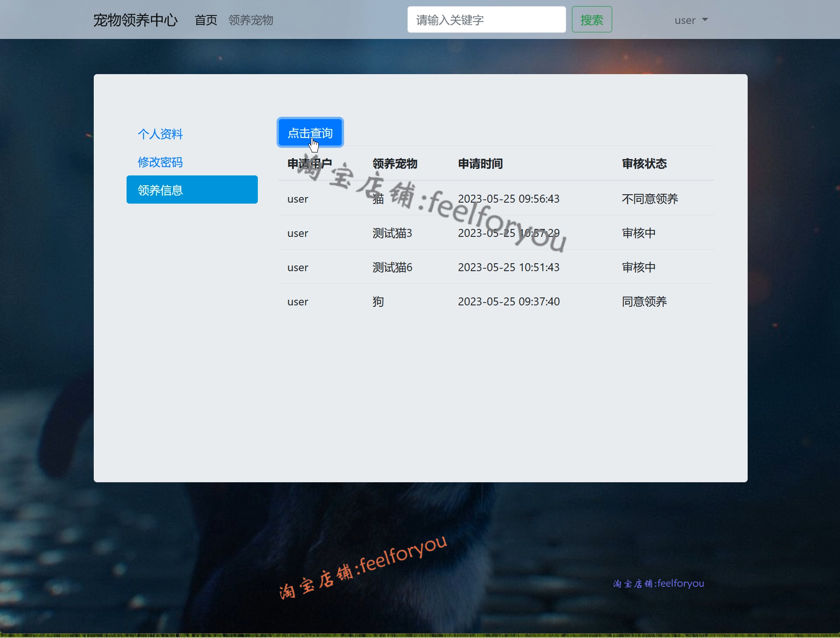Click the green 搜索 button
The image size is (840, 638).
pos(592,20)
